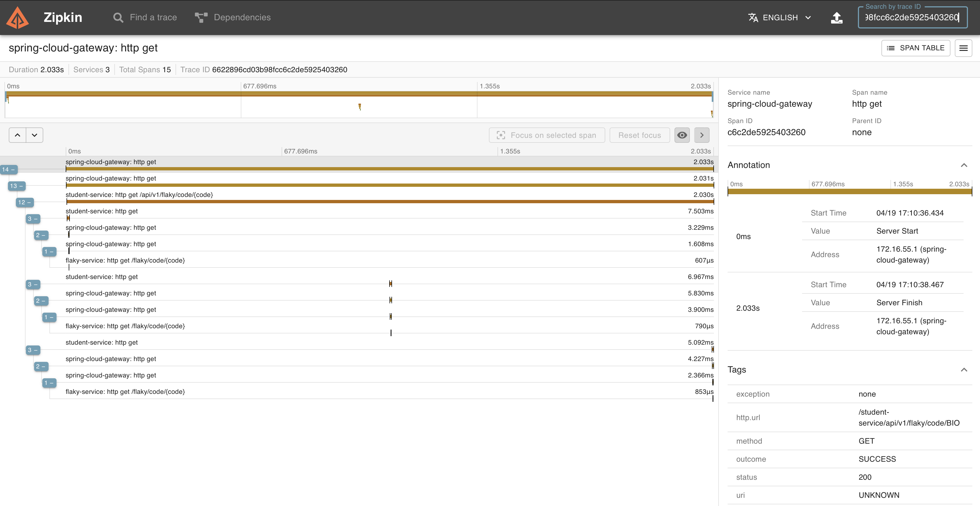Click the Reset focus button
The height and width of the screenshot is (506, 980).
(639, 135)
